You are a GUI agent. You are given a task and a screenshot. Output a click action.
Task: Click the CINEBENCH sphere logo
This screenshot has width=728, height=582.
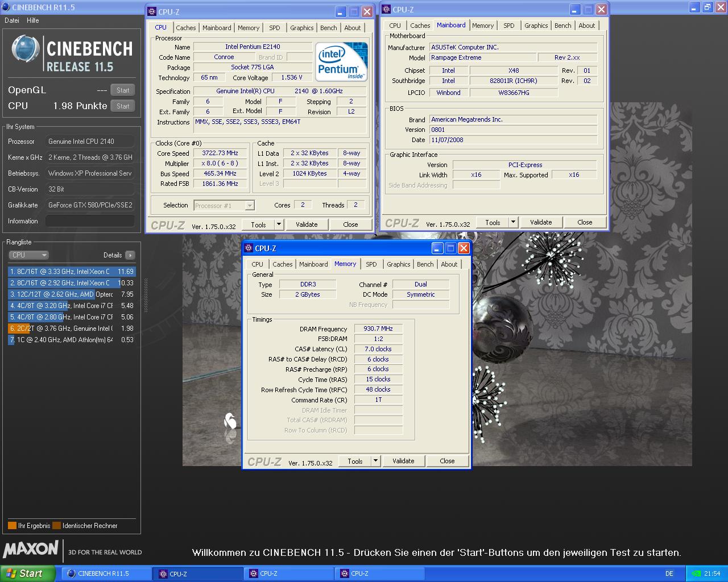pyautogui.click(x=25, y=49)
